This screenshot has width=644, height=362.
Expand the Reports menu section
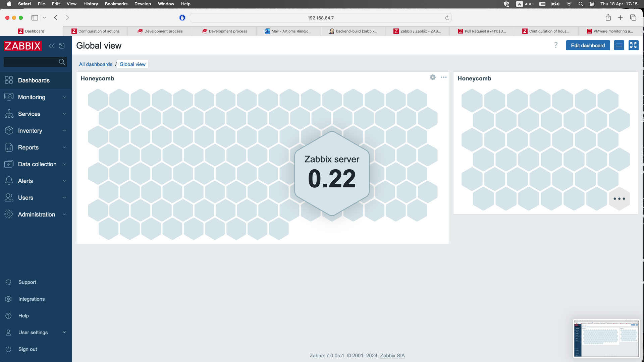click(36, 147)
